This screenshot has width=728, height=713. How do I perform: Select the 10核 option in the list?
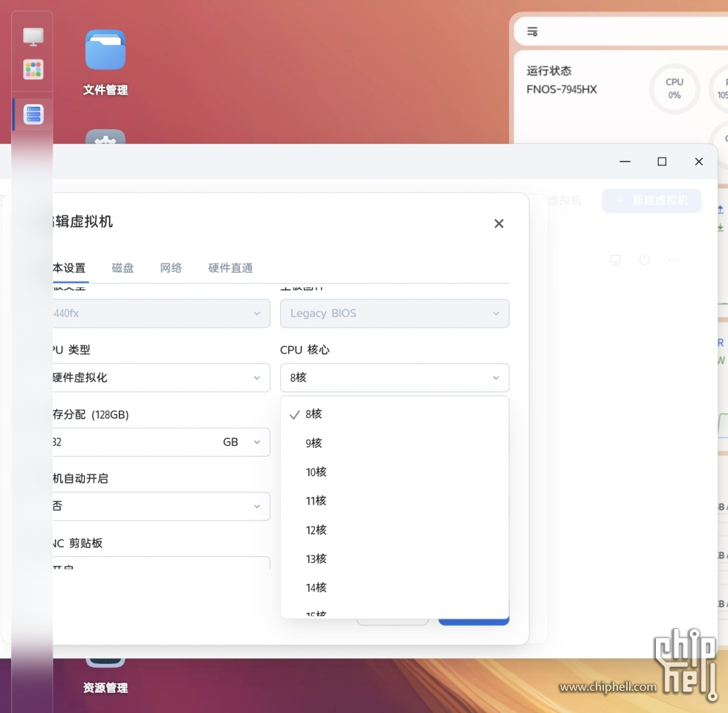(316, 472)
